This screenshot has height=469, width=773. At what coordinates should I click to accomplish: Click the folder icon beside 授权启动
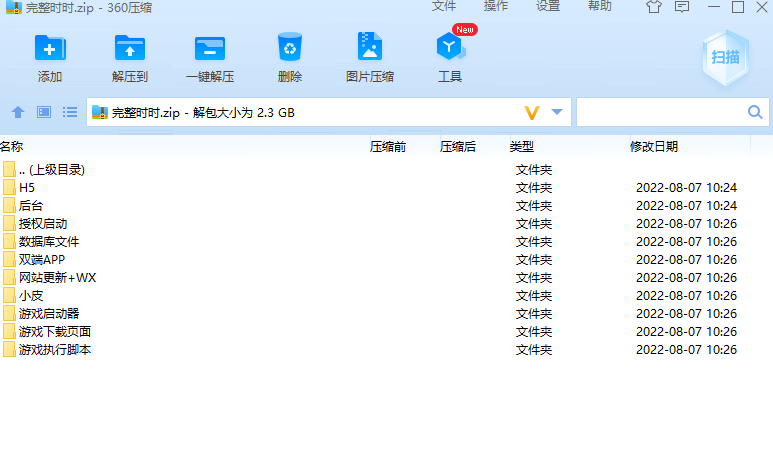click(x=9, y=223)
